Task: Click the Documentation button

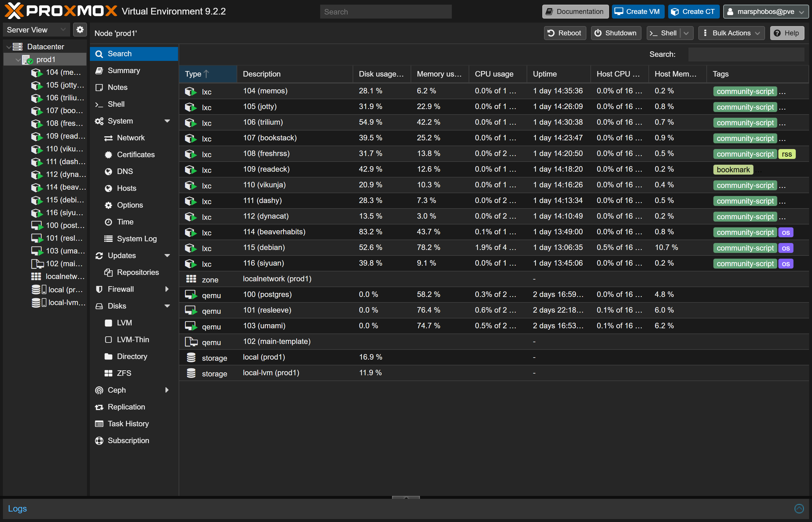Action: point(575,12)
